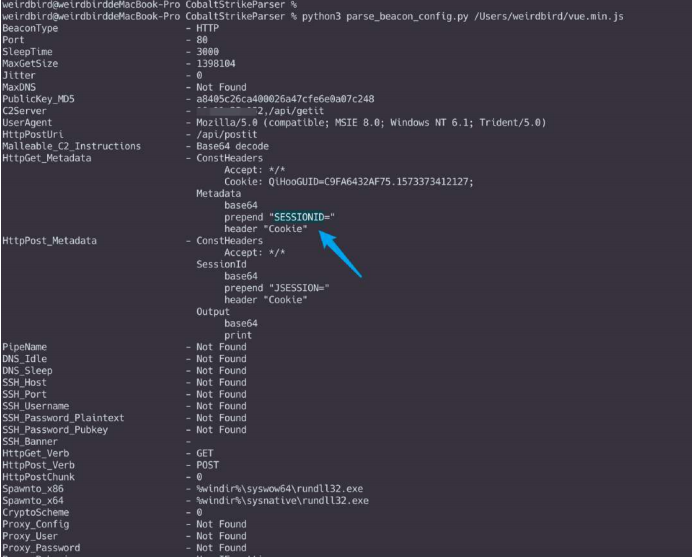The image size is (692, 557).
Task: Click the SSH_Banner label
Action: tap(30, 441)
